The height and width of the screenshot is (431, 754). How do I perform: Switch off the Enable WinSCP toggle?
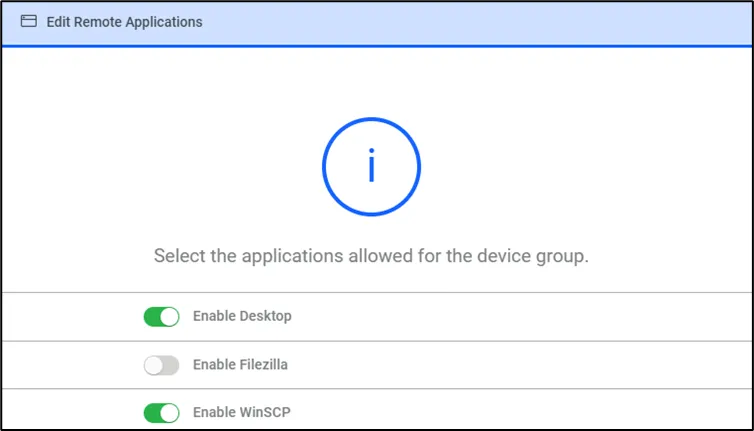[x=162, y=413]
